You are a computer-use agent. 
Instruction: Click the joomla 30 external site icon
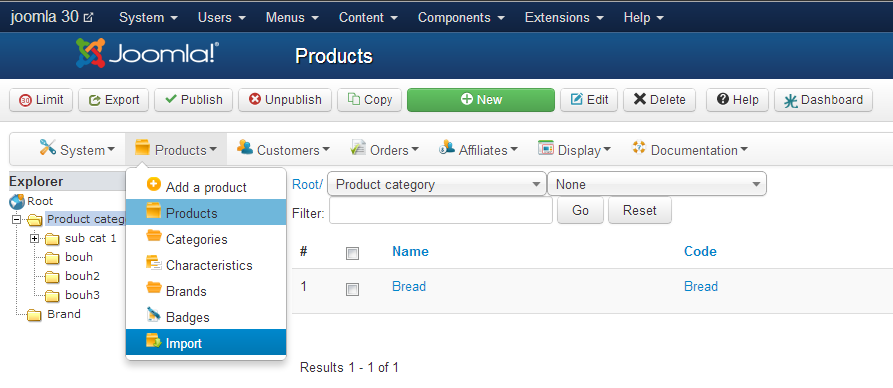[x=88, y=18]
